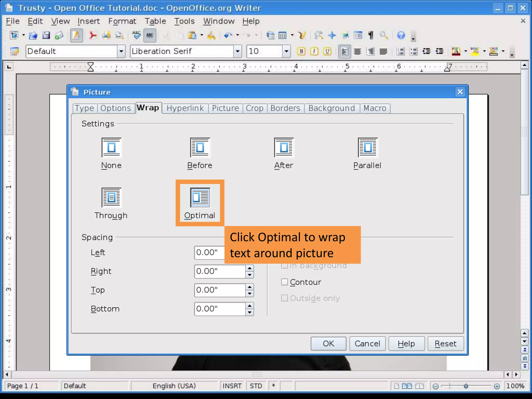
Task: Open the Format menu
Action: tap(122, 21)
